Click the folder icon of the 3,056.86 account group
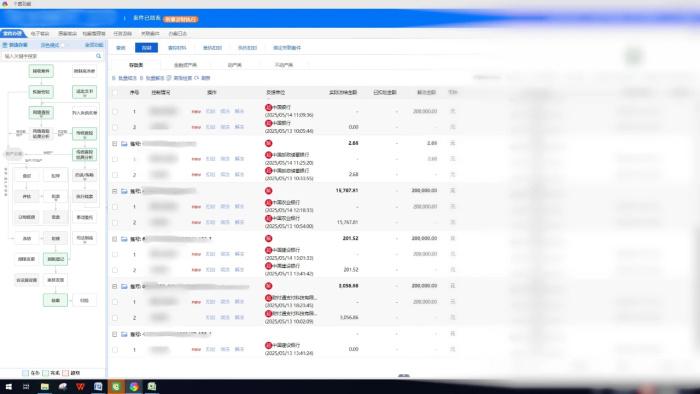Viewport: 700px width, 394px height. tap(124, 286)
